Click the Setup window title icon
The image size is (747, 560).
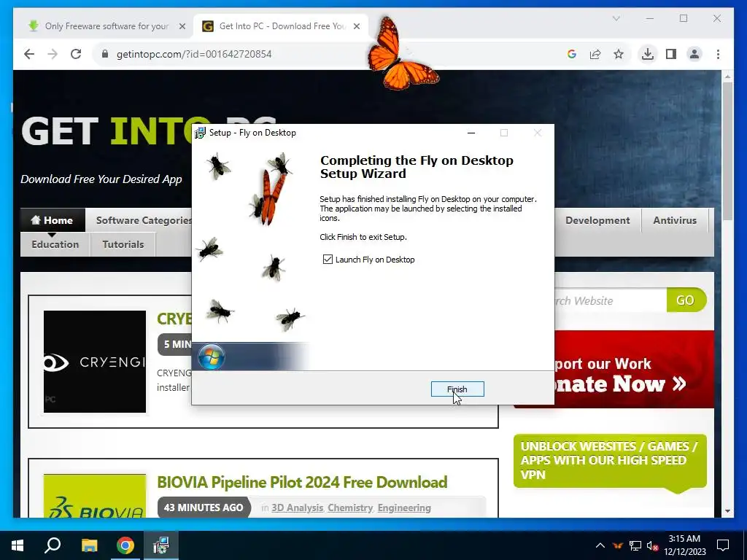200,133
